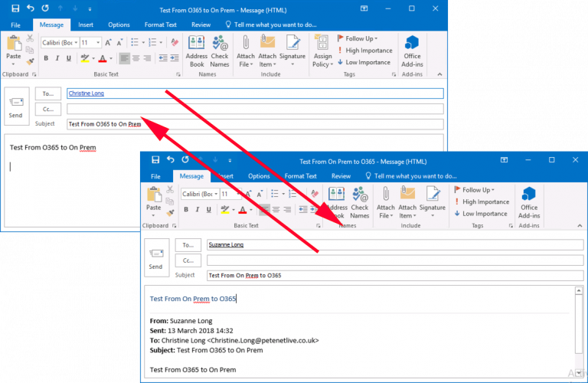Viewport: 588px width, 383px height.
Task: Open Follow Up flag menu in back window
Action: [358, 38]
